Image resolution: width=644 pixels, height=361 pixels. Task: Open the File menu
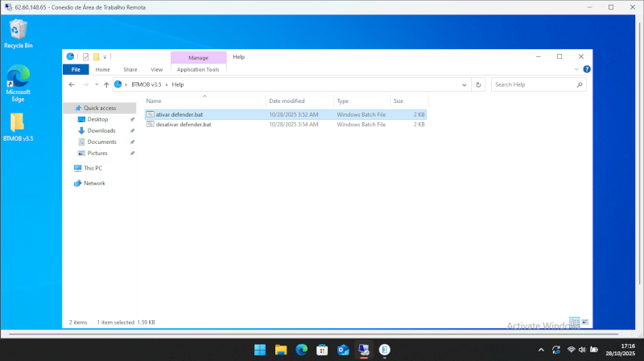[75, 70]
